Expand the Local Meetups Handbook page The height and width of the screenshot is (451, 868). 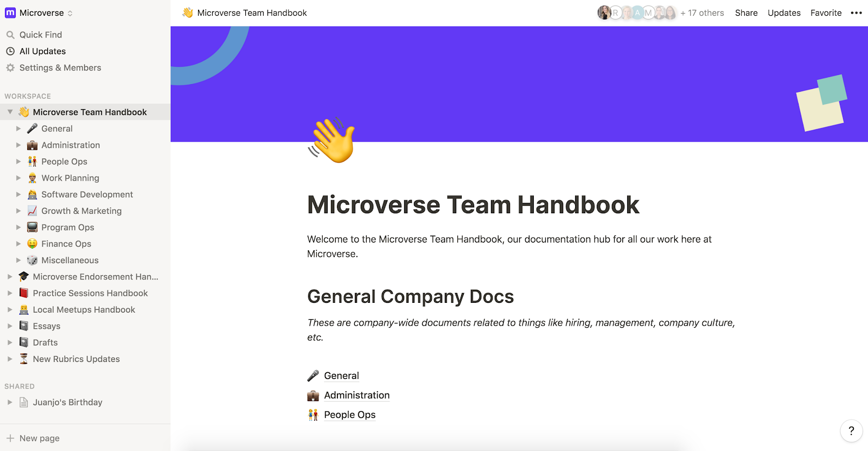point(10,309)
